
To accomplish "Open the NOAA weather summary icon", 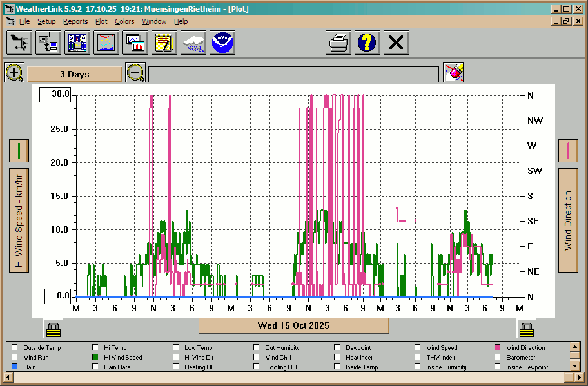I will [x=222, y=43].
